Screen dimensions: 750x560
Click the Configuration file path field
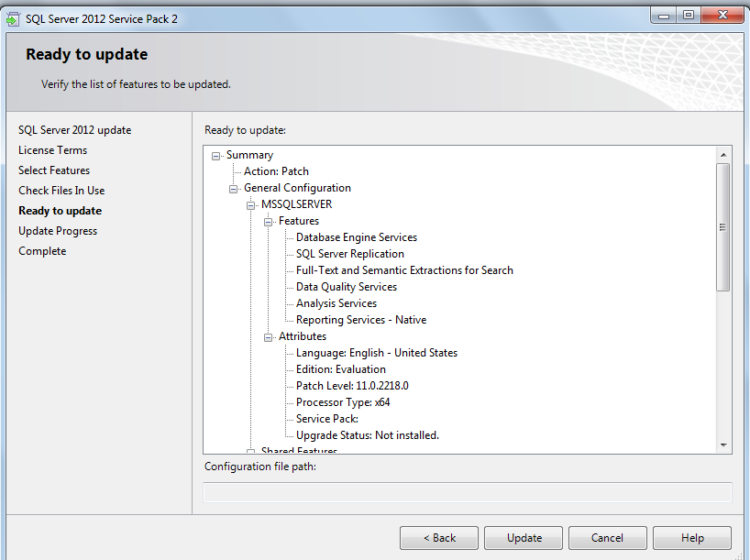pyautogui.click(x=468, y=492)
